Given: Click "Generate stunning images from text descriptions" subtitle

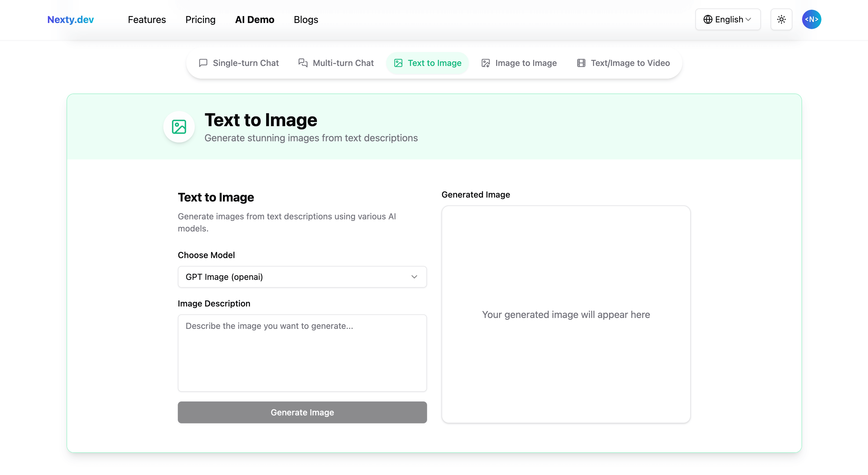Looking at the screenshot, I should (x=311, y=138).
